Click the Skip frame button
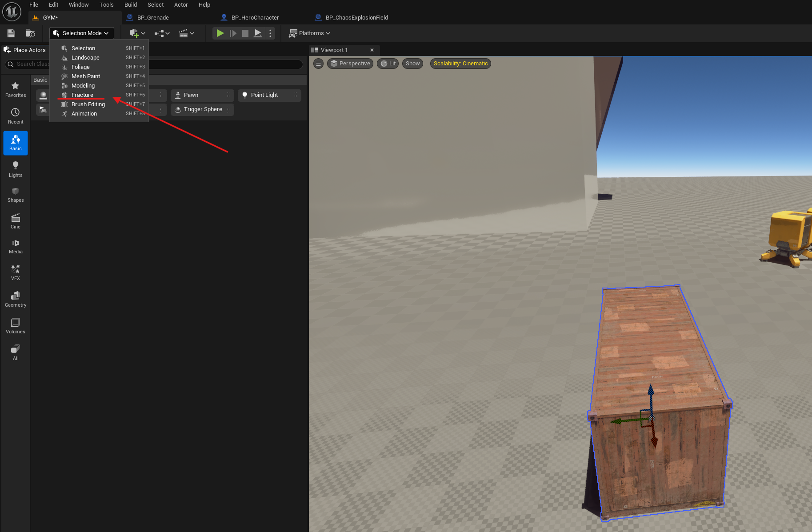This screenshot has height=532, width=812. tap(232, 33)
